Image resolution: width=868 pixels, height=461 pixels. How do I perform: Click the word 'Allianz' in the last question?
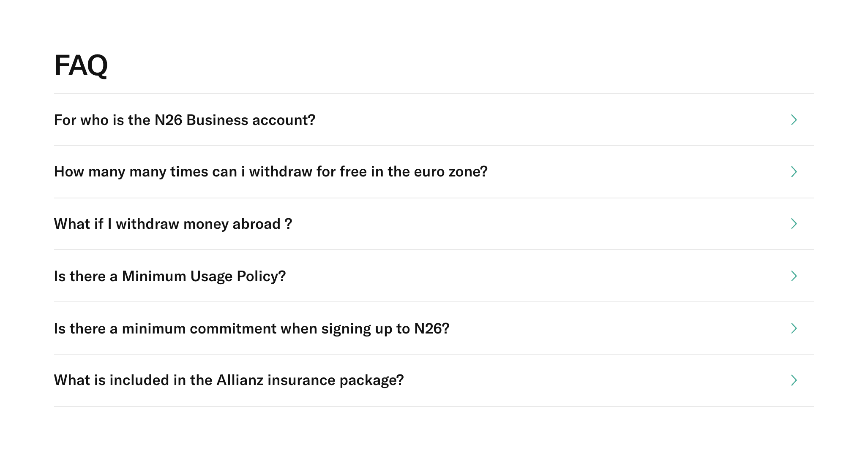click(x=240, y=380)
